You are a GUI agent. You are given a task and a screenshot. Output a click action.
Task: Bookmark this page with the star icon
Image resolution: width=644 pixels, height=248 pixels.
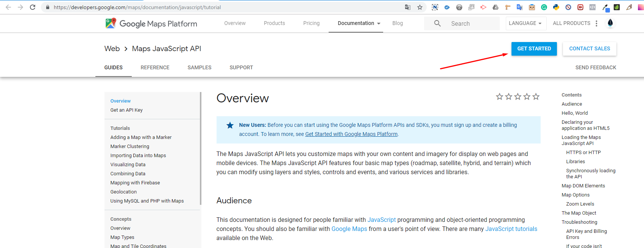coord(420,7)
